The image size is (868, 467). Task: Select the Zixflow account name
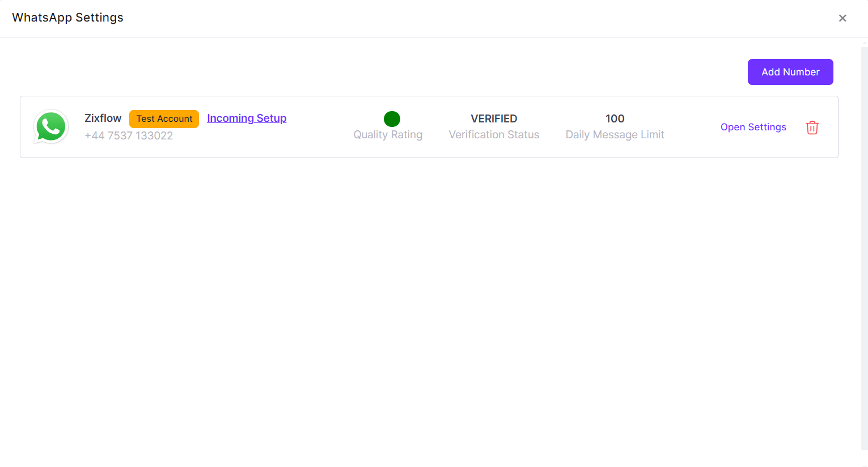(x=103, y=118)
